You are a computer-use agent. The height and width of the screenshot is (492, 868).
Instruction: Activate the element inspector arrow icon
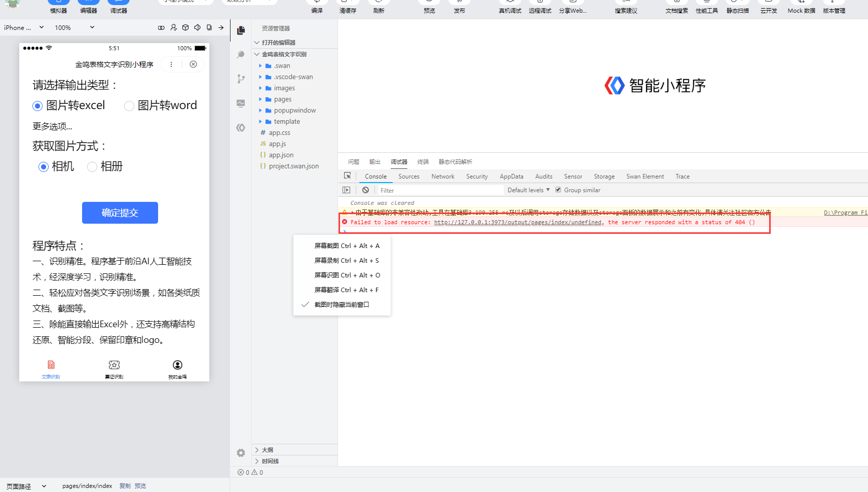(x=348, y=176)
